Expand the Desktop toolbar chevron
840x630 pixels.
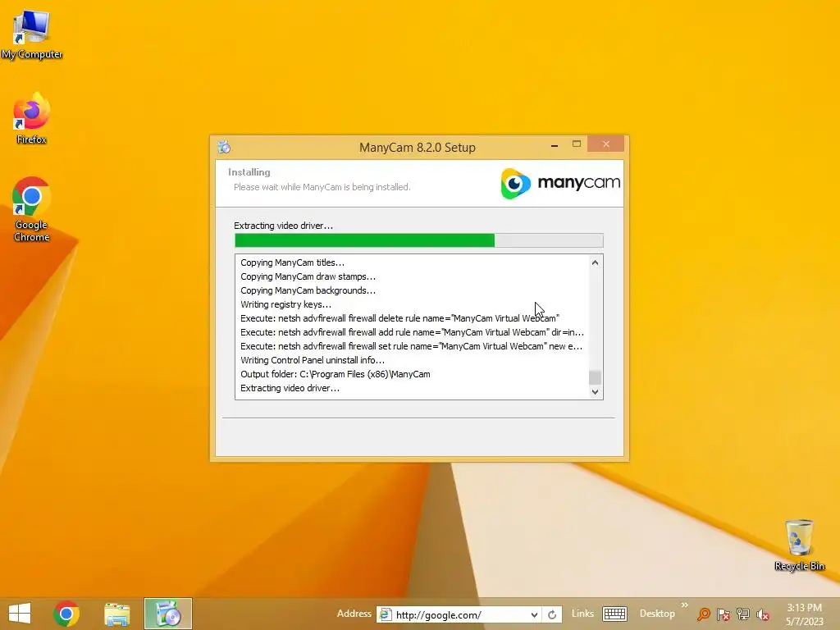pos(685,605)
